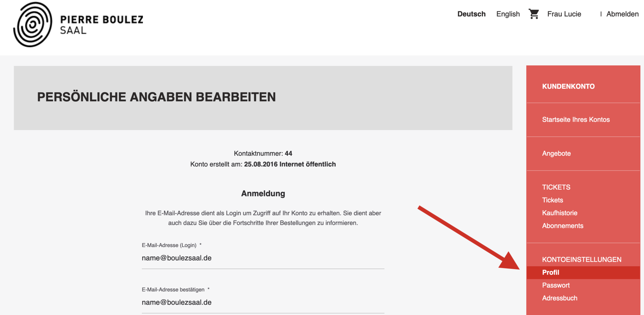Click the Persönliche Angaben bearbeiten title
644x315 pixels.
(x=156, y=97)
